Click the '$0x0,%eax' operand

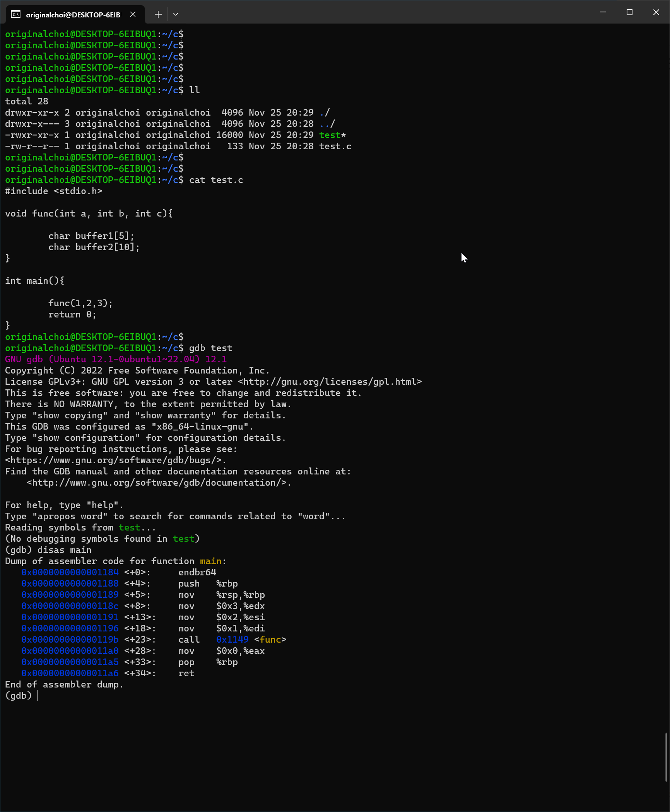click(241, 651)
